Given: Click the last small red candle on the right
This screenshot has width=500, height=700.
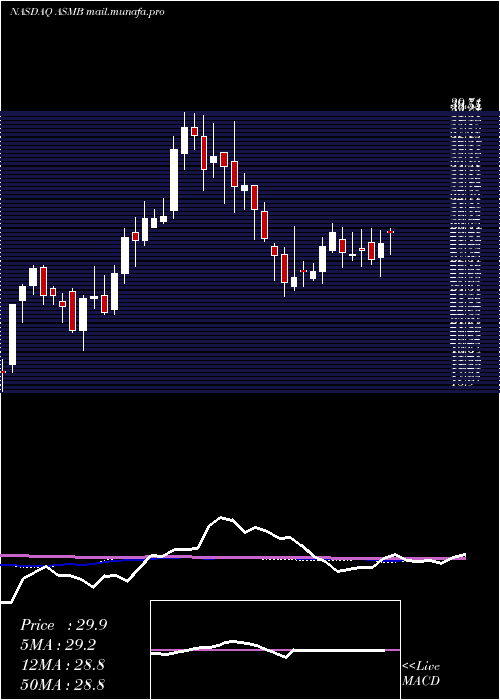Looking at the screenshot, I should [390, 232].
